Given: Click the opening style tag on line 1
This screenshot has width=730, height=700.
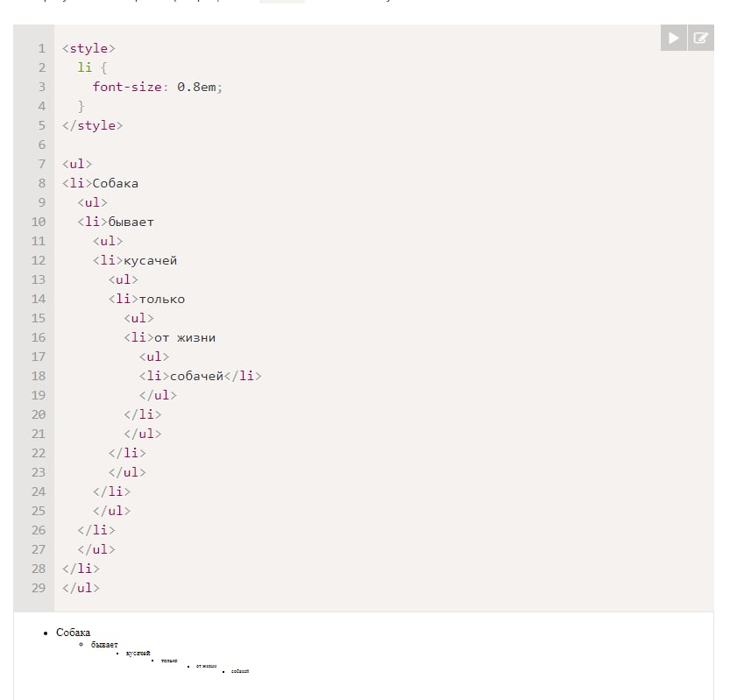Looking at the screenshot, I should point(89,48).
